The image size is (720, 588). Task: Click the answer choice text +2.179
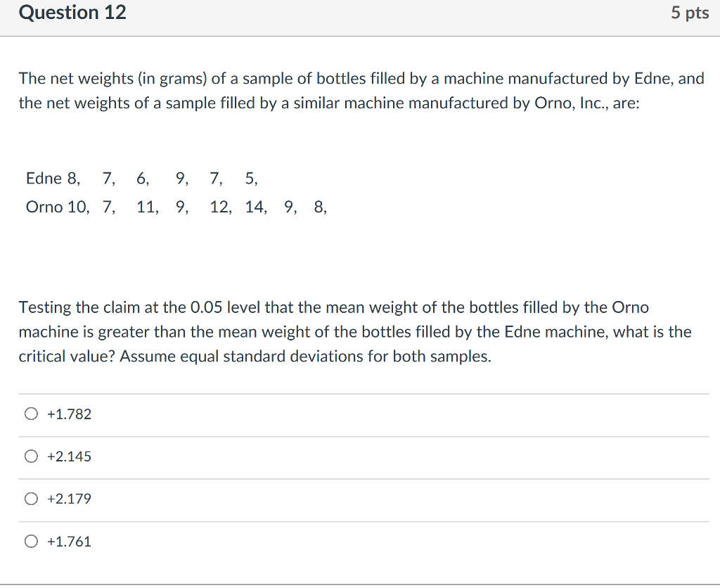[68, 499]
